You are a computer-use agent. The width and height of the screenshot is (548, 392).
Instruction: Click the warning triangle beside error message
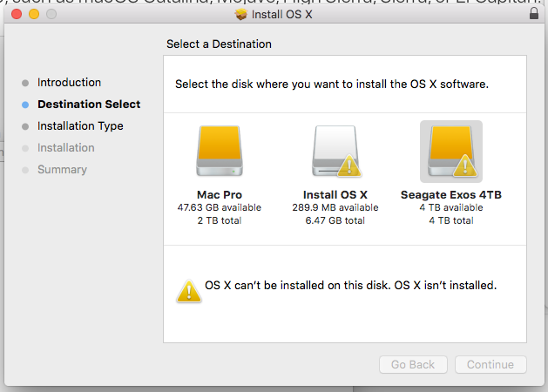tap(188, 291)
